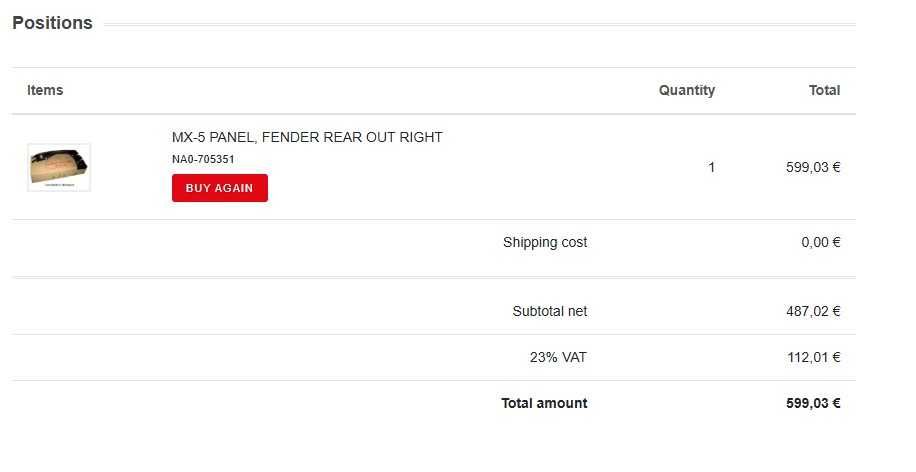Click the 23% VAT label
Screen dimensions: 916x472
(558, 357)
